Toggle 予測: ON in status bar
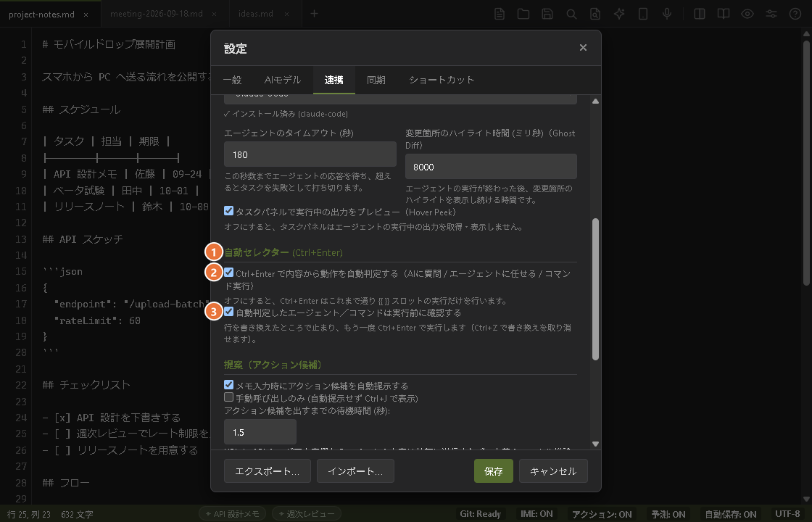Screen dimensions: 812x522 (x=668, y=514)
